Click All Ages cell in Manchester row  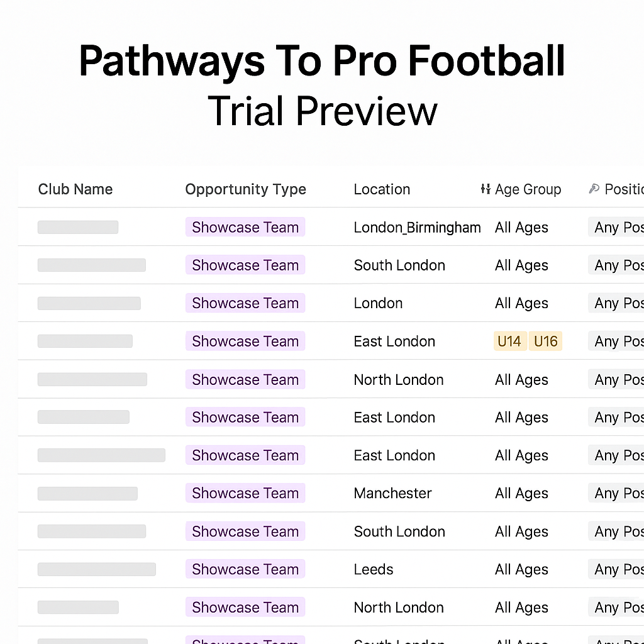pyautogui.click(x=521, y=493)
